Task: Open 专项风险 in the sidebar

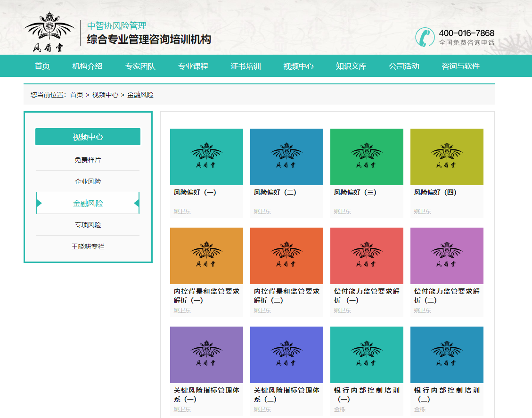Action: tap(88, 225)
